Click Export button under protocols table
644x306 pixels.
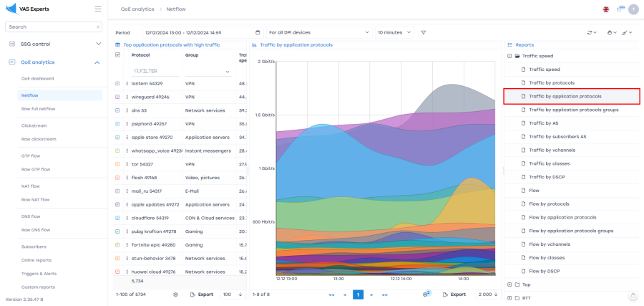[202, 295]
